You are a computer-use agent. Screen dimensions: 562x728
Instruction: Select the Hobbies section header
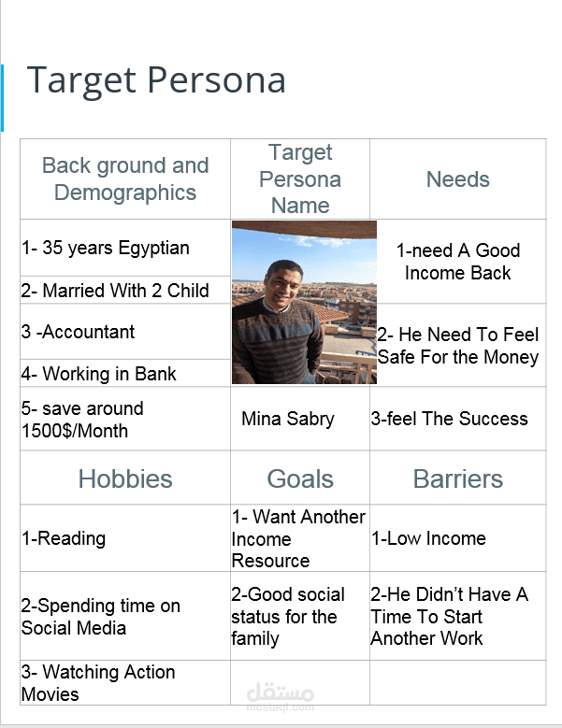click(x=125, y=478)
